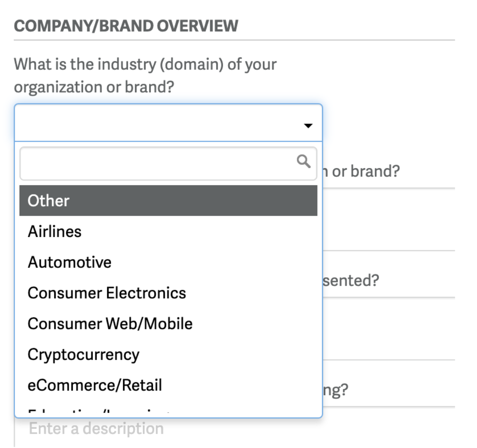The width and height of the screenshot is (477, 448).
Task: Collapse the industry dropdown using caret arrow
Action: pos(308,126)
